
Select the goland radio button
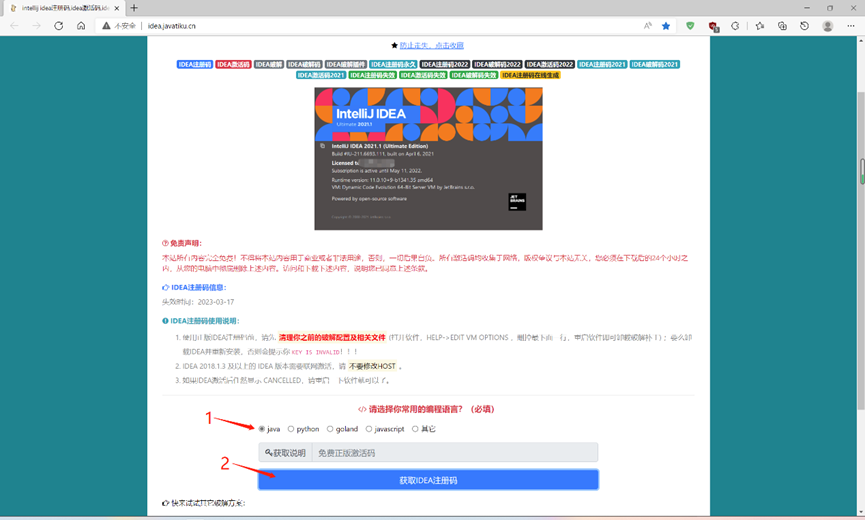330,429
